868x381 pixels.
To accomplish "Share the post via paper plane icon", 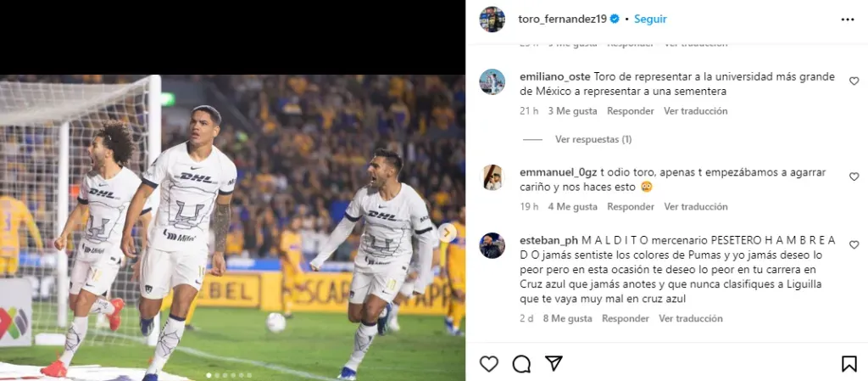I will (x=554, y=364).
